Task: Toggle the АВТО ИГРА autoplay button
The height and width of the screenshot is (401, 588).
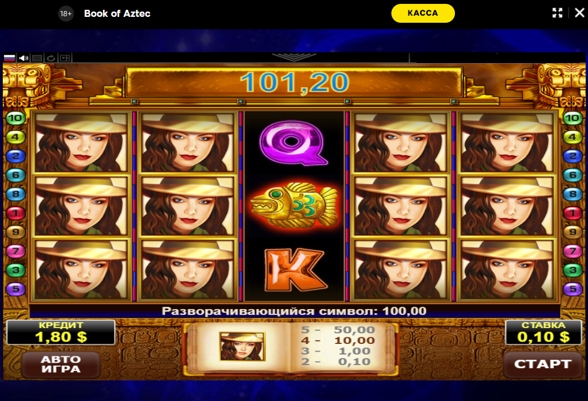Action: click(x=61, y=364)
